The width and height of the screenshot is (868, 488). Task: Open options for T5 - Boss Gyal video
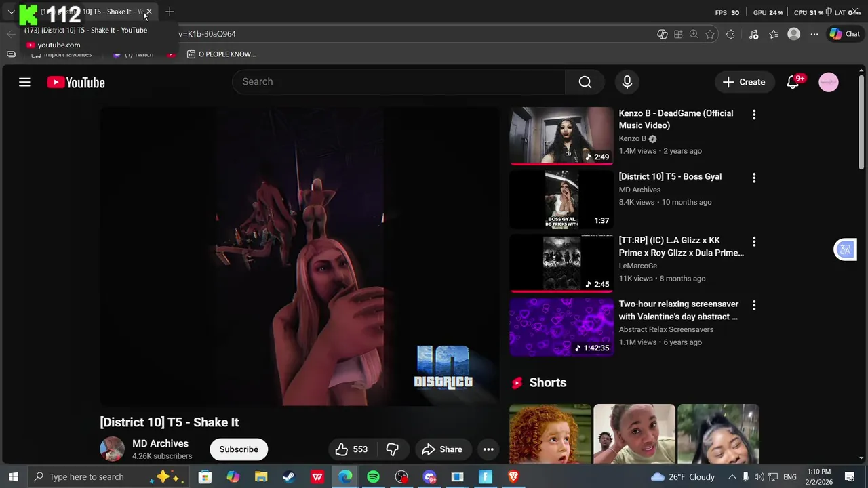(x=754, y=178)
